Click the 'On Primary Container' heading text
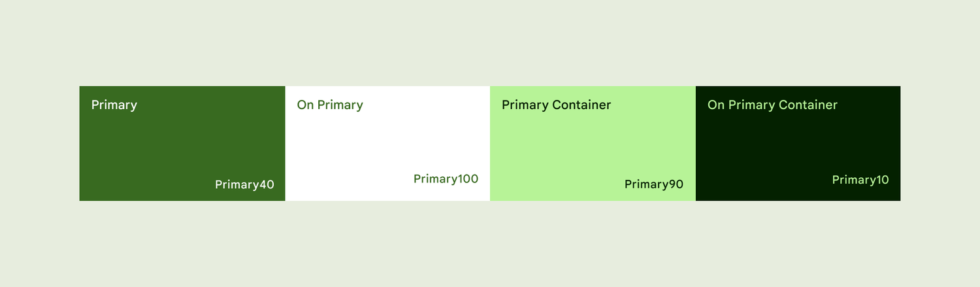980x287 pixels. [772, 105]
